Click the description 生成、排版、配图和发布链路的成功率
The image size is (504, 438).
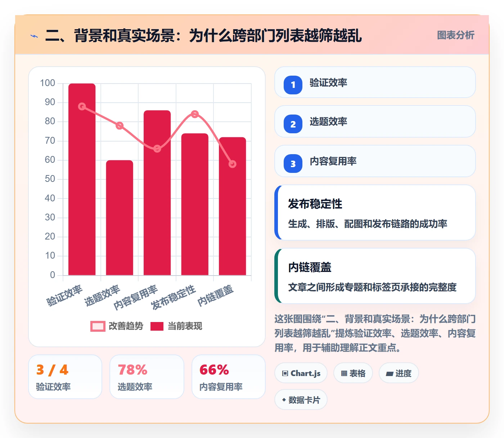pos(368,224)
